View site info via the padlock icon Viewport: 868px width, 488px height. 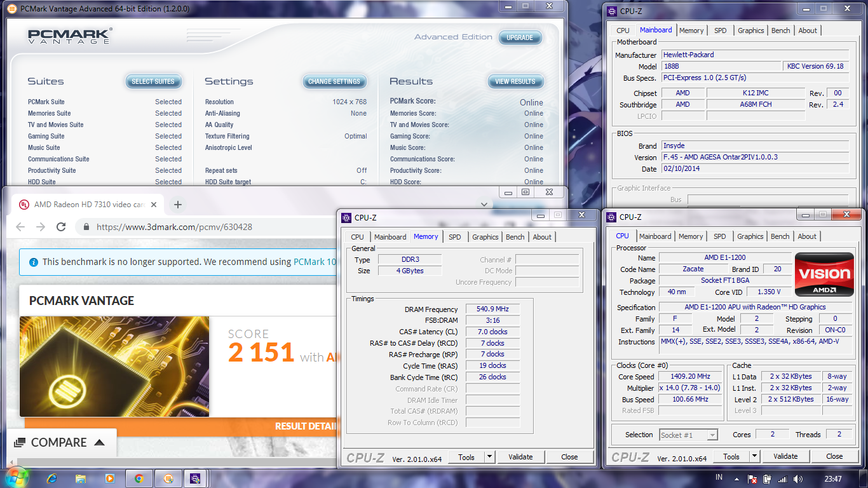86,227
